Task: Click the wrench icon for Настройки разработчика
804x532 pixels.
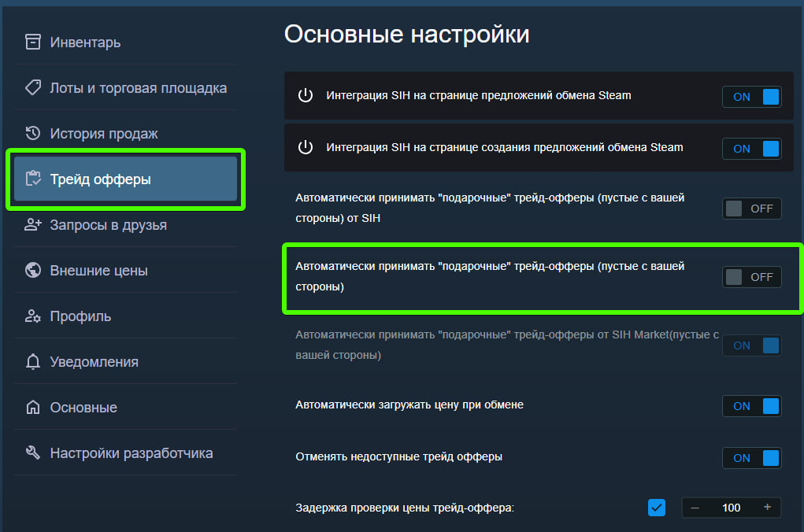Action: 33,453
